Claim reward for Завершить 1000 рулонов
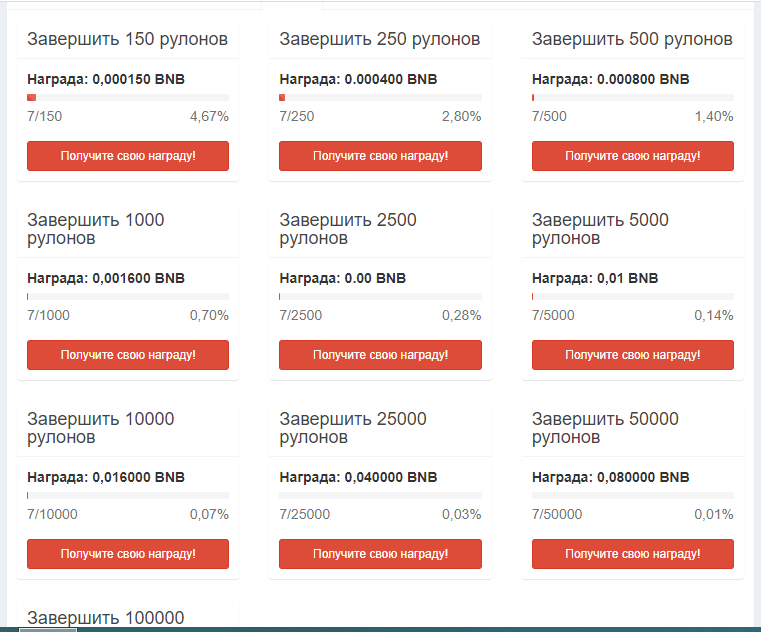761x632 pixels. pos(128,355)
